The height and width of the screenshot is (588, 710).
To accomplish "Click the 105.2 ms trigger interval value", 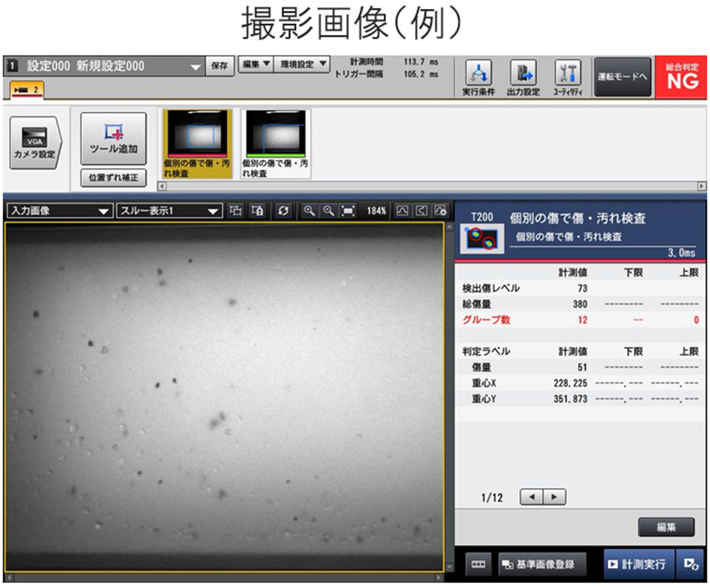I will point(421,74).
